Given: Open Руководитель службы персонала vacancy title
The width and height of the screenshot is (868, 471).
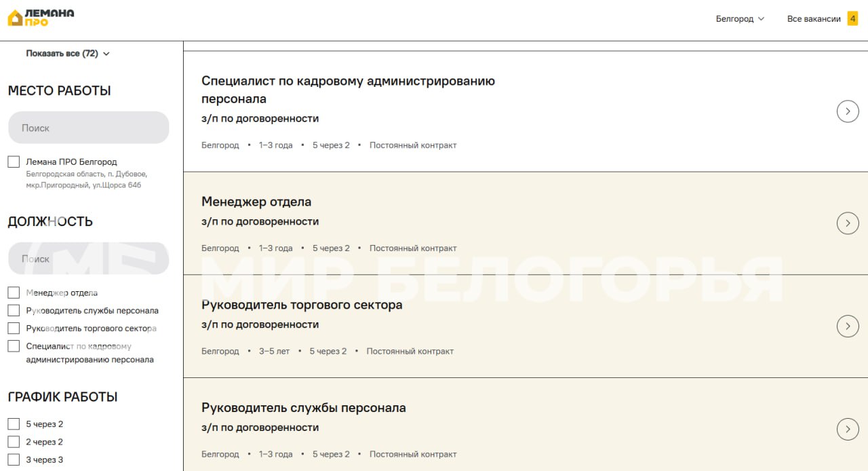Looking at the screenshot, I should [303, 408].
